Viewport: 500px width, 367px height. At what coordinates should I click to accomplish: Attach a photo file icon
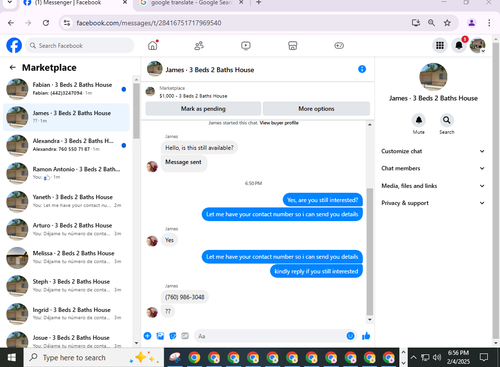160,336
